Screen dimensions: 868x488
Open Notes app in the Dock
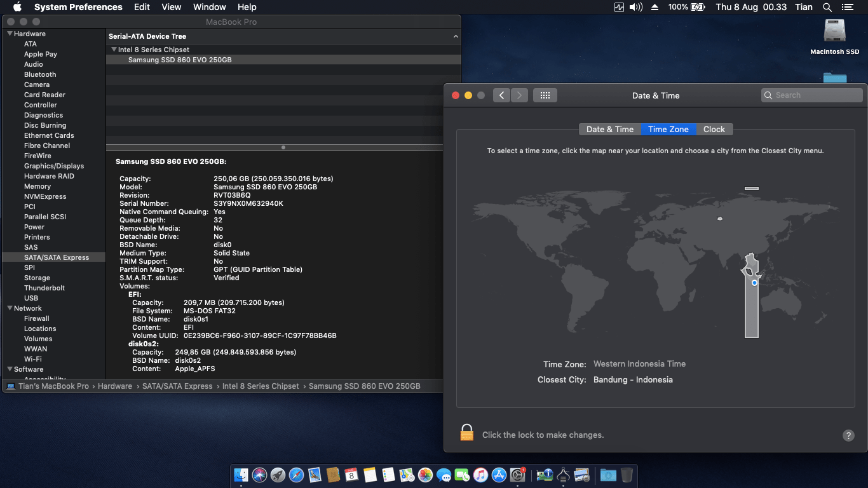coord(370,475)
